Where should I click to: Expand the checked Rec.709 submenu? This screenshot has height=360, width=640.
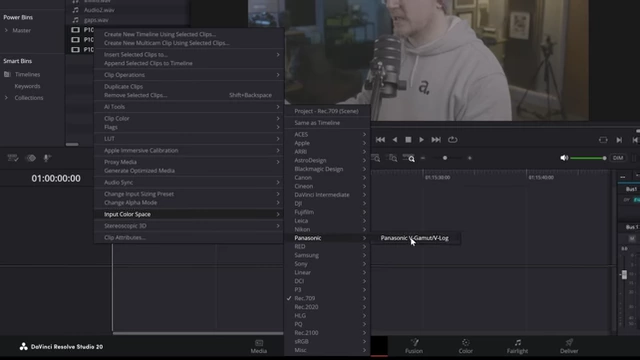pos(328,298)
